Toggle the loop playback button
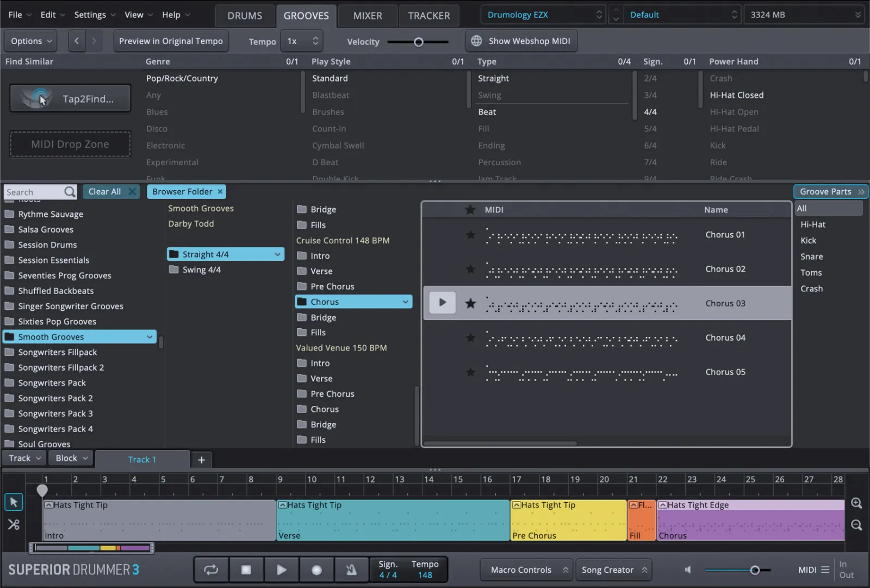Screen dimensions: 870x588 [x=211, y=570]
